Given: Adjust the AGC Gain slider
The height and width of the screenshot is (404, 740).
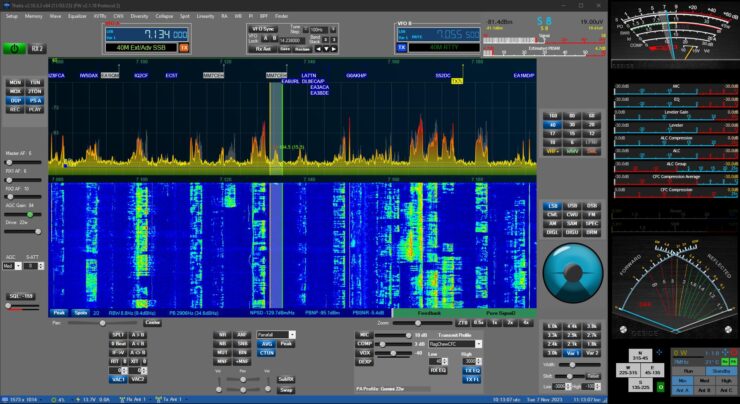Looking at the screenshot, I should tap(23, 214).
